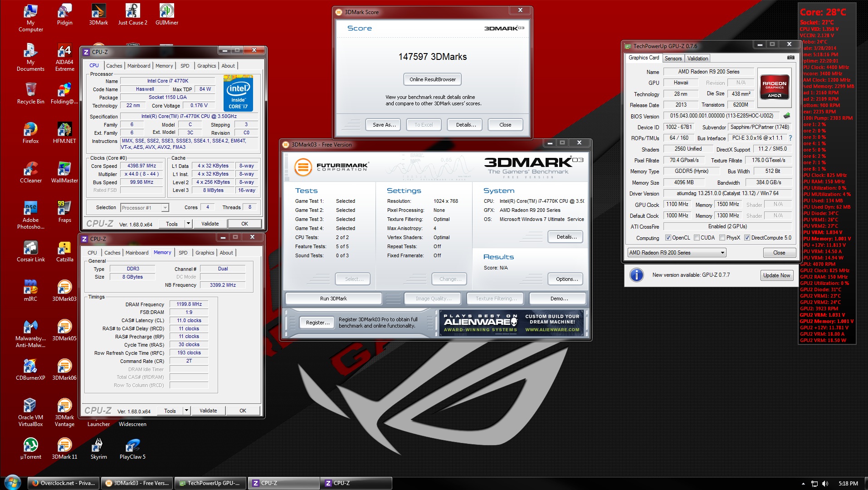Screen dimensions: 868x490
Task: Open Oracle VM VirtualBox icon
Action: click(30, 412)
